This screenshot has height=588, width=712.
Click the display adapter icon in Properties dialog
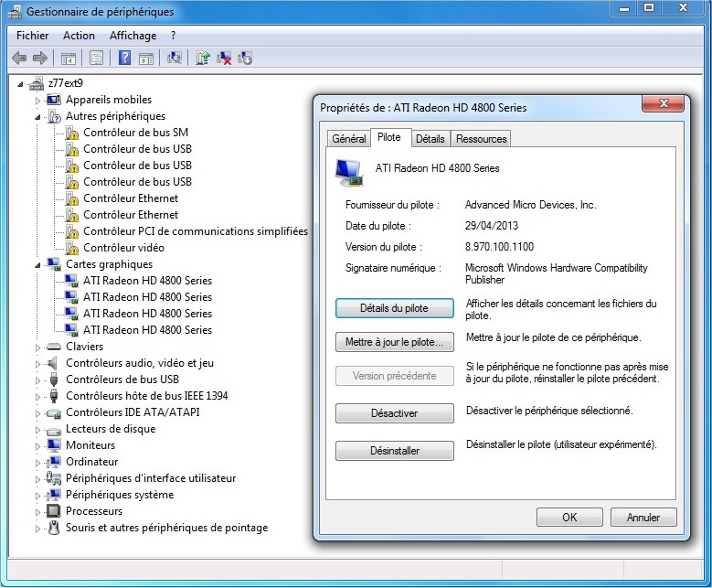click(x=349, y=173)
